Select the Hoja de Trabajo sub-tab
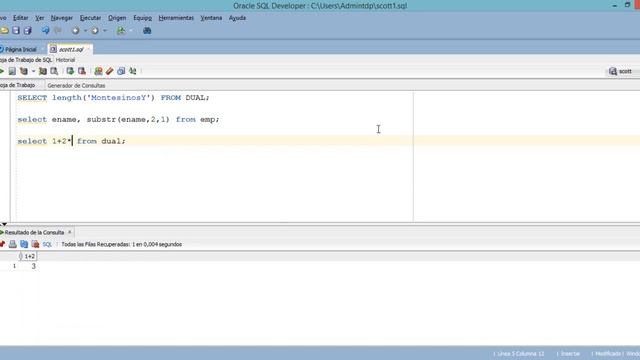This screenshot has height=360, width=640. [x=18, y=85]
